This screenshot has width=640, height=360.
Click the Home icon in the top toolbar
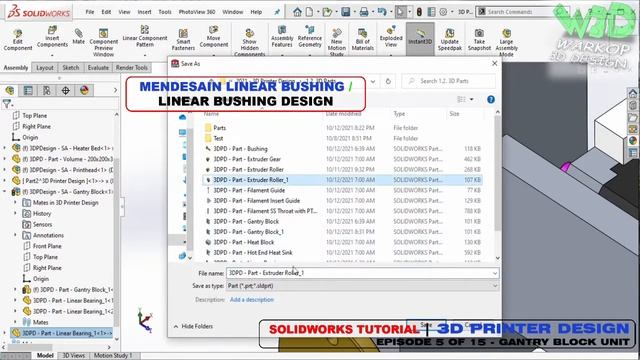click(x=297, y=12)
